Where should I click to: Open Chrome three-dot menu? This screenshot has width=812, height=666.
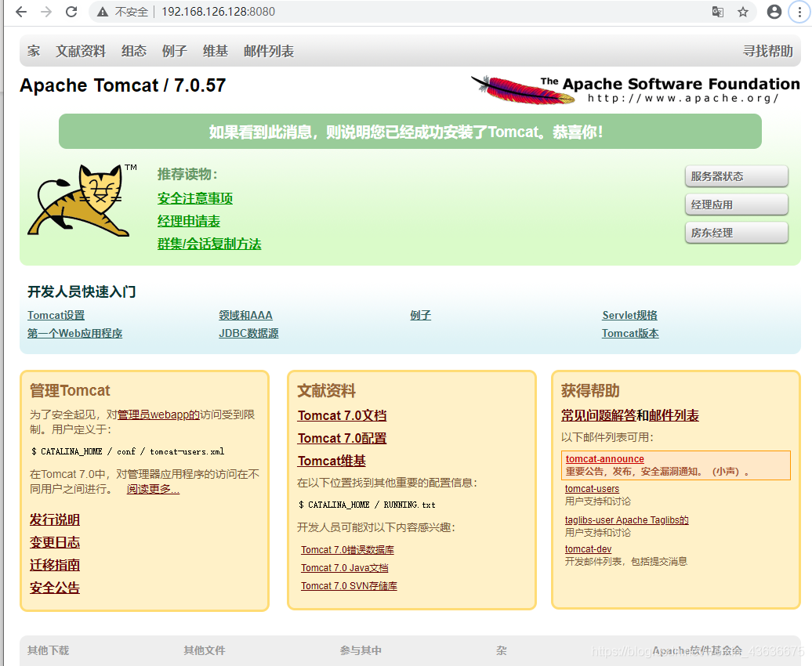click(x=799, y=12)
